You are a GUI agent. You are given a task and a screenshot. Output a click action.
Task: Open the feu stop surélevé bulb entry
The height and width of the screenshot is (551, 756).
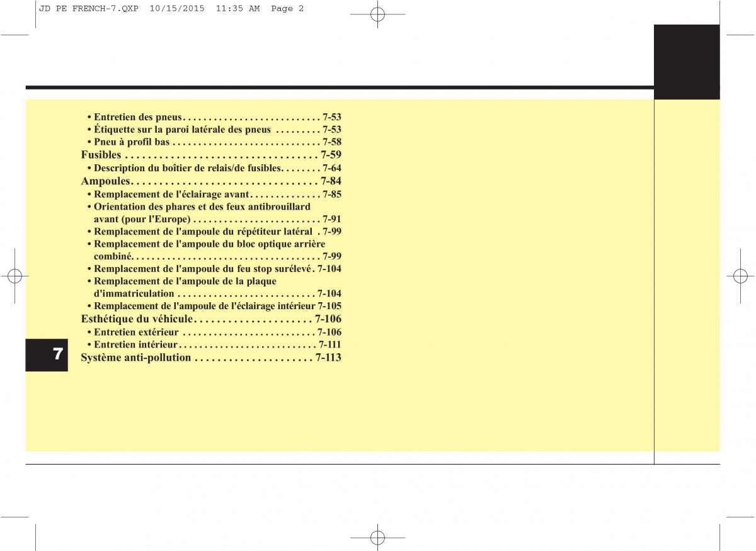[214, 269]
